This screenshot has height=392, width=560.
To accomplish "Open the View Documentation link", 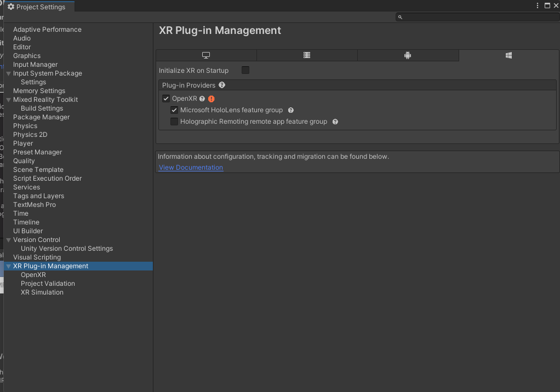I will click(x=191, y=168).
